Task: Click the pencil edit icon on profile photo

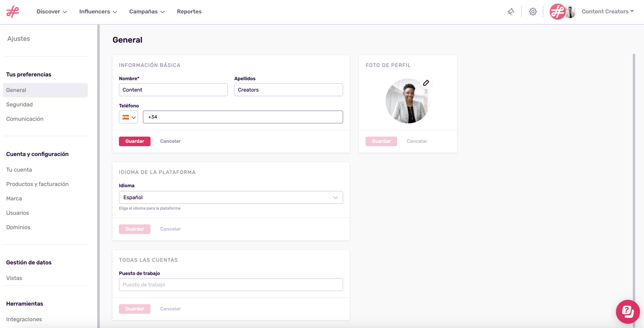Action: [426, 83]
